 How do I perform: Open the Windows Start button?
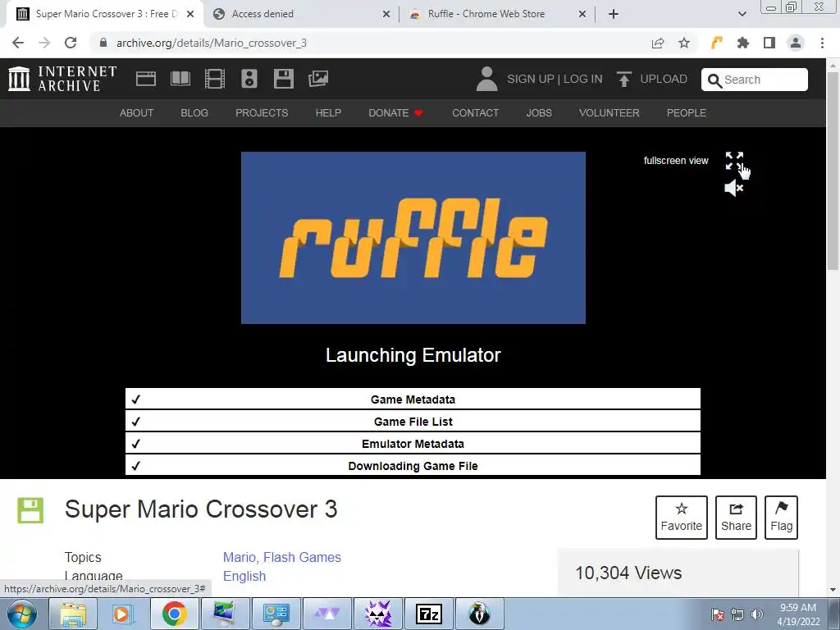tap(22, 614)
